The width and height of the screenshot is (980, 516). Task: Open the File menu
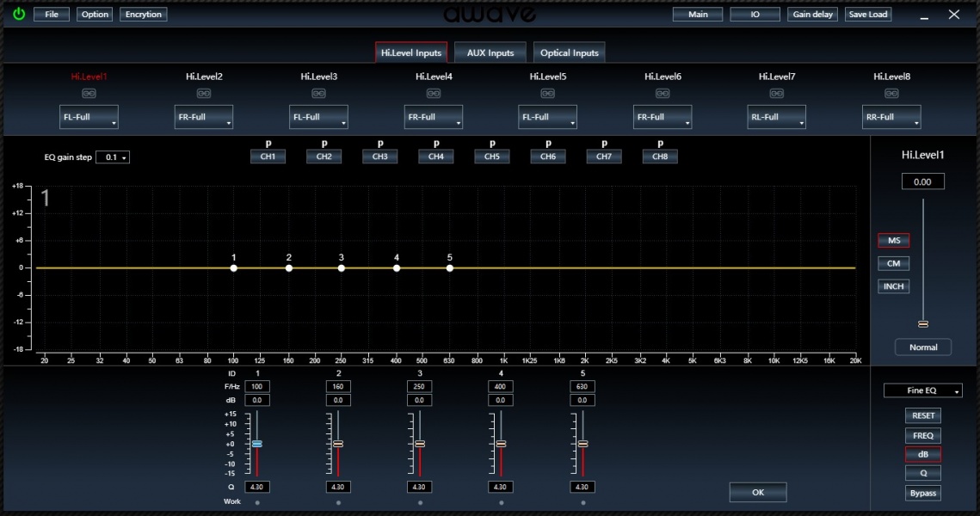pos(52,15)
